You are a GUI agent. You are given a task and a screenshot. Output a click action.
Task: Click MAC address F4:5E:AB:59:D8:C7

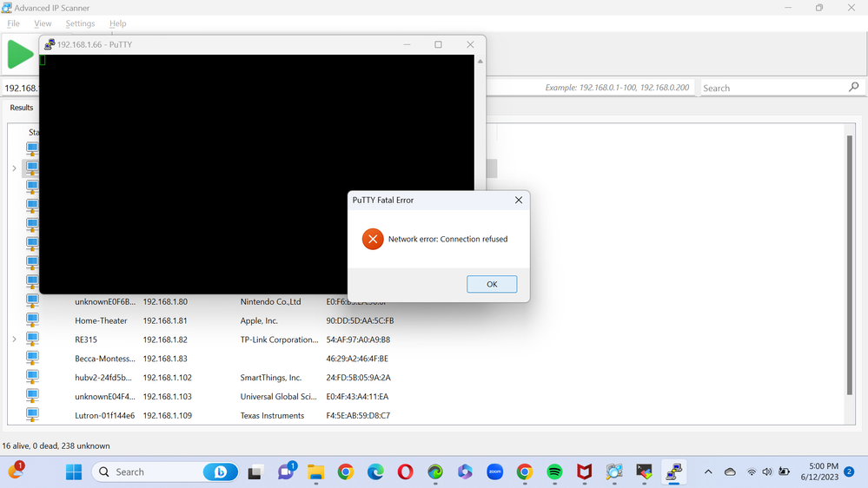tap(358, 416)
